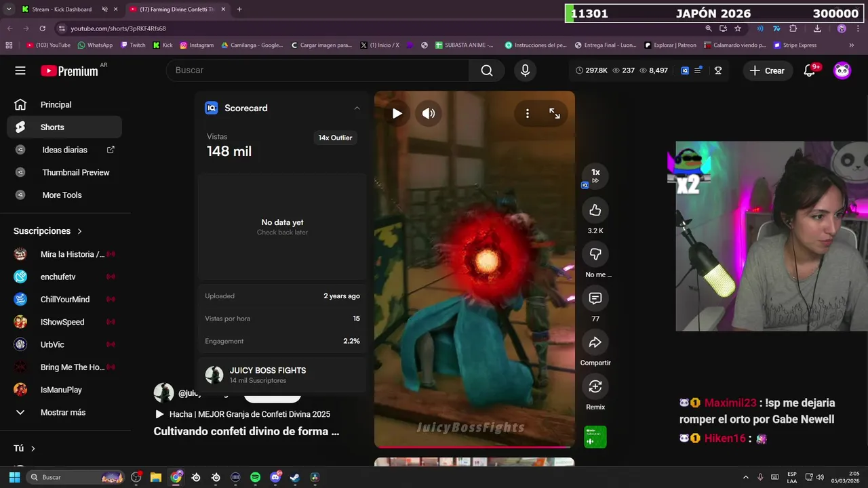
Task: Open the panda account avatar menu
Action: pos(842,70)
